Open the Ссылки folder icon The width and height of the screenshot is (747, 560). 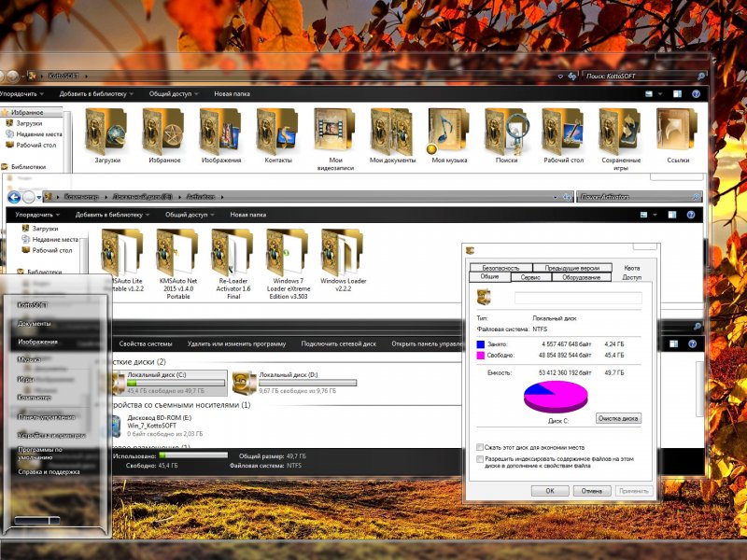coord(677,132)
